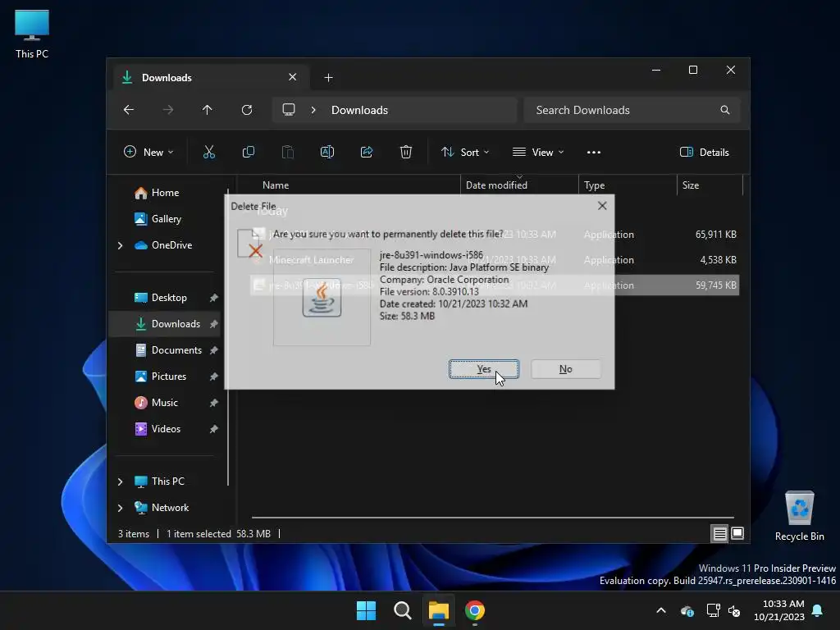Close the Downloads tab
This screenshot has width=840, height=630.
pyautogui.click(x=293, y=77)
